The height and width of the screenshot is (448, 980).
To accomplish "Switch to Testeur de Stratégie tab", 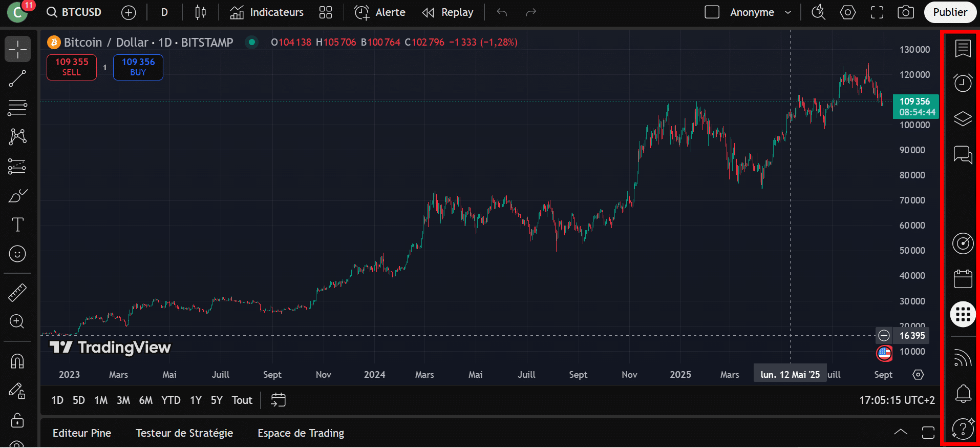I will [x=184, y=433].
